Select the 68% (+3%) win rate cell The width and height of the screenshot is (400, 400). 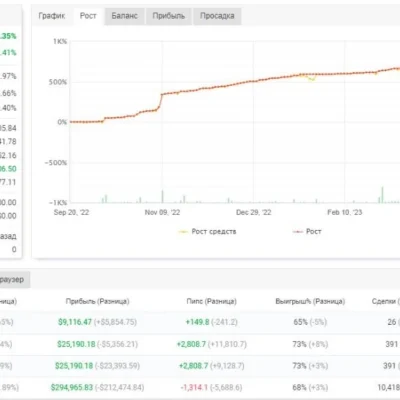coord(310,387)
